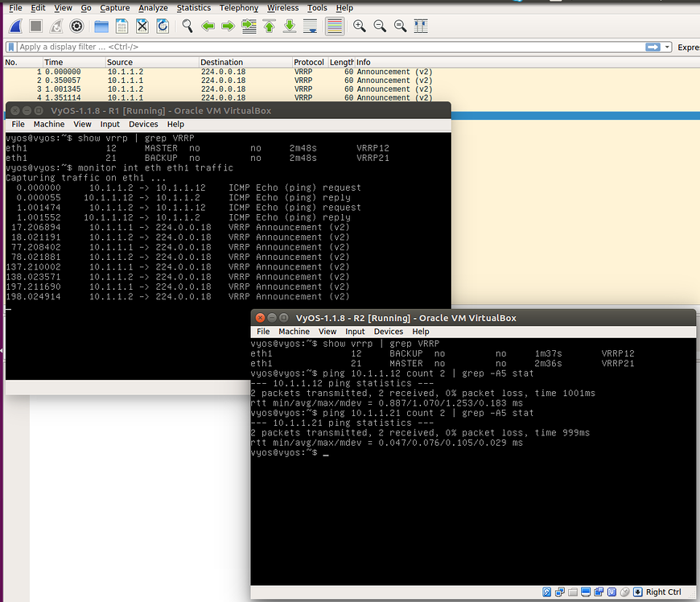This screenshot has height=602, width=700.
Task: Click the Telephony menu entry
Action: coord(238,8)
